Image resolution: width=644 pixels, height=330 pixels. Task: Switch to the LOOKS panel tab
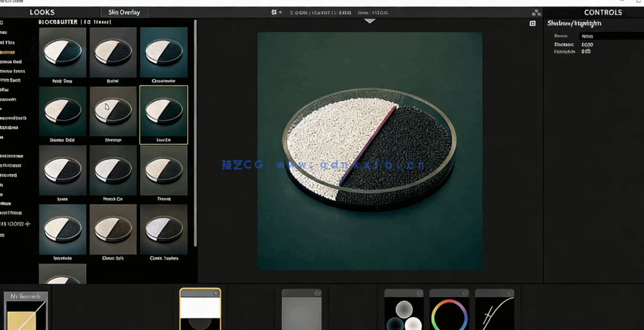point(42,12)
